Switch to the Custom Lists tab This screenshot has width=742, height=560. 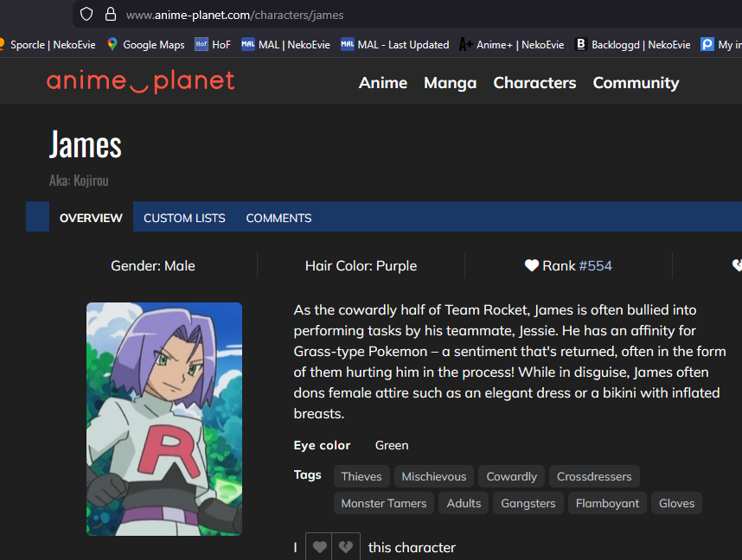(184, 218)
